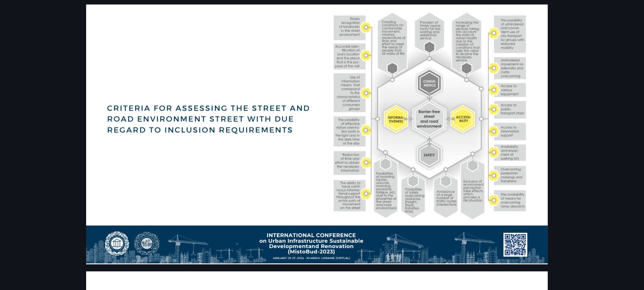Screen dimensions: 644x290
Task: Click the yellow INFORMATIVENESS hexagon
Action: pos(396,119)
